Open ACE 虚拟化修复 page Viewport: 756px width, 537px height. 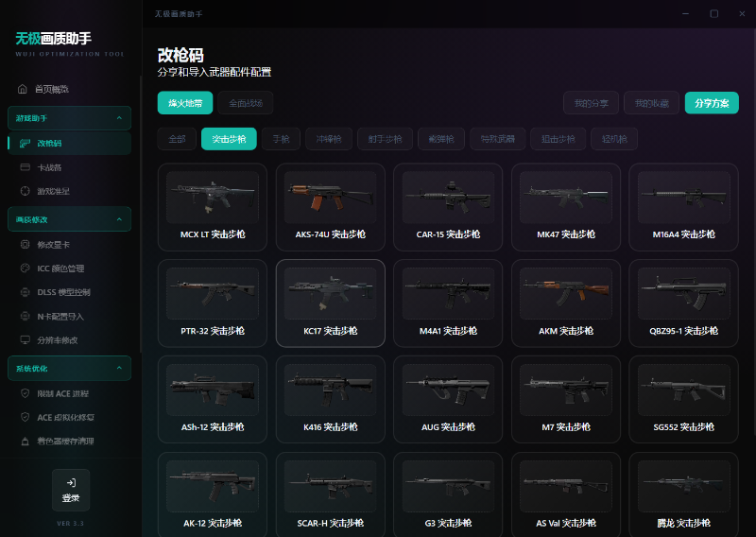tap(69, 417)
